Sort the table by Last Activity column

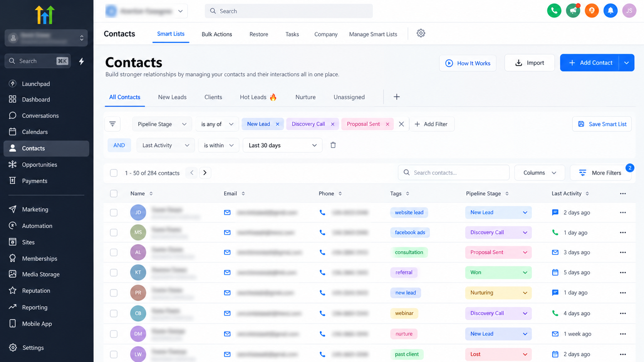point(570,194)
